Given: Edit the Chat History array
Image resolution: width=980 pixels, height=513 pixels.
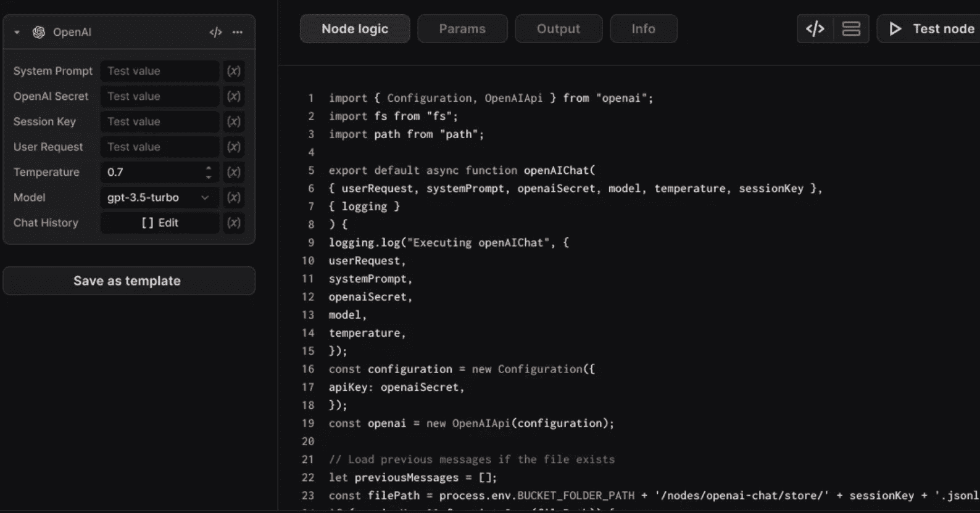Looking at the screenshot, I should [160, 223].
